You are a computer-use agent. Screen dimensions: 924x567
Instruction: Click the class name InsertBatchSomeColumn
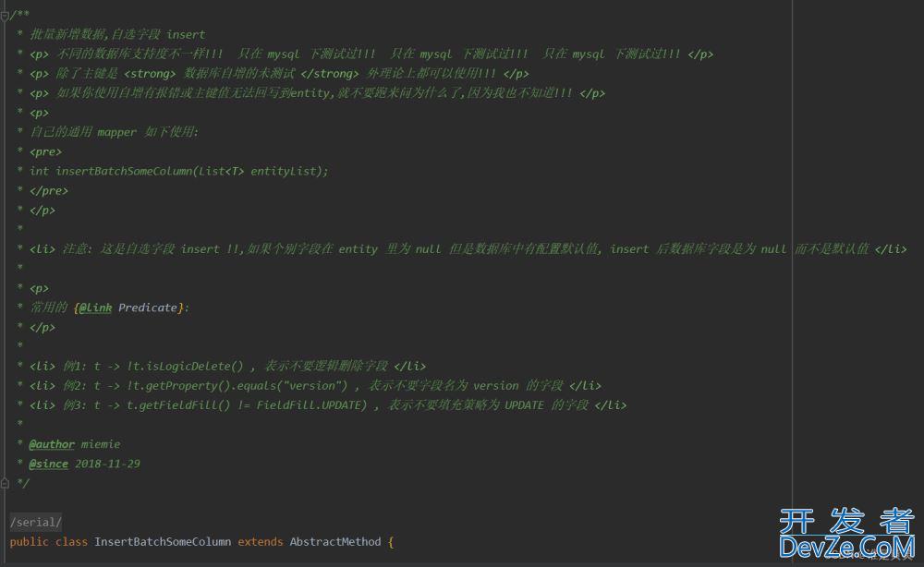(x=163, y=542)
